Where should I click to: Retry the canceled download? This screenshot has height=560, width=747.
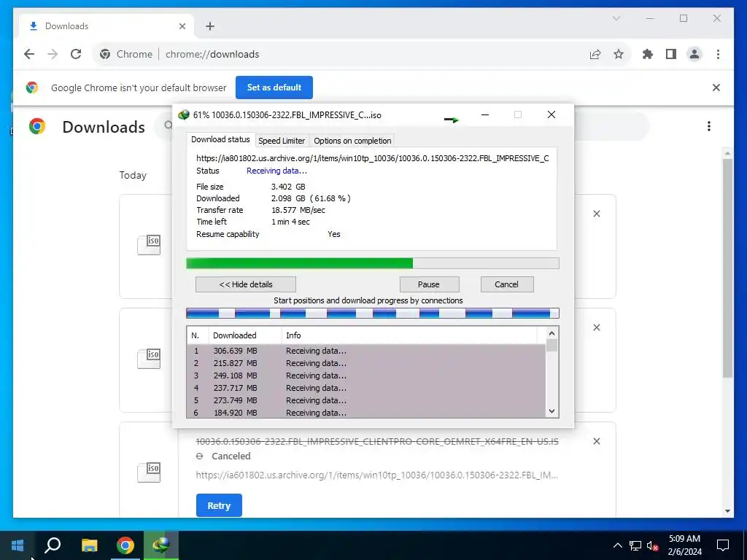coord(219,506)
